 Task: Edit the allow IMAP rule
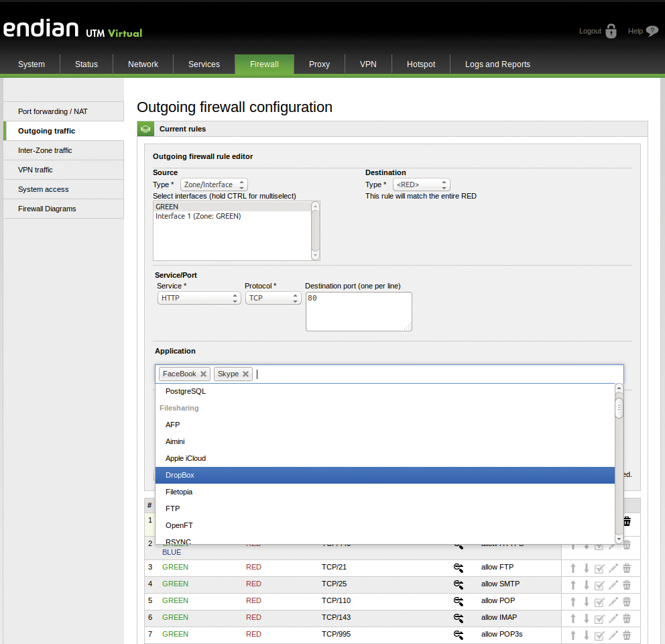point(613,619)
